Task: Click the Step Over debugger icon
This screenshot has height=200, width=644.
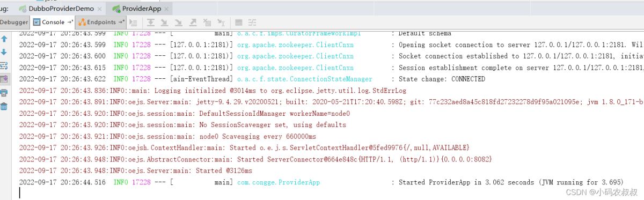Action: 151,23
